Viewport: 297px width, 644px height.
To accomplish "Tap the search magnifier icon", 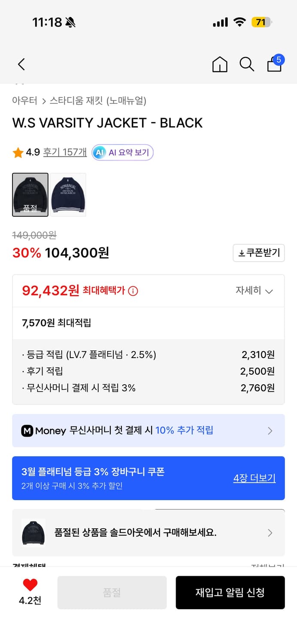I will [247, 64].
